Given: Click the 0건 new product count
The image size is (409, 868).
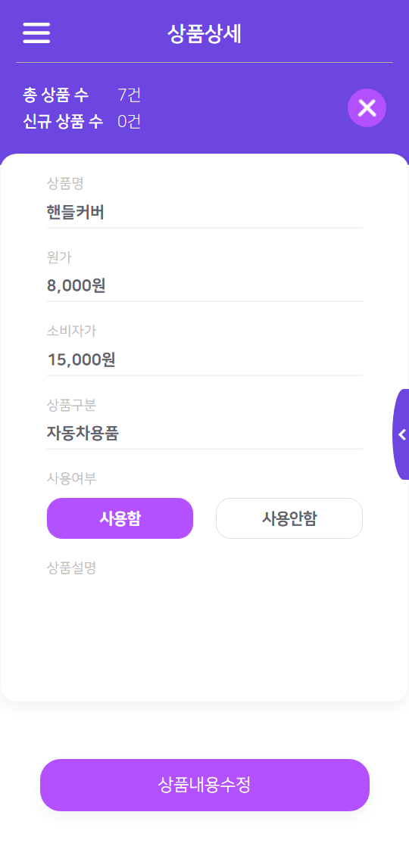Looking at the screenshot, I should (129, 121).
